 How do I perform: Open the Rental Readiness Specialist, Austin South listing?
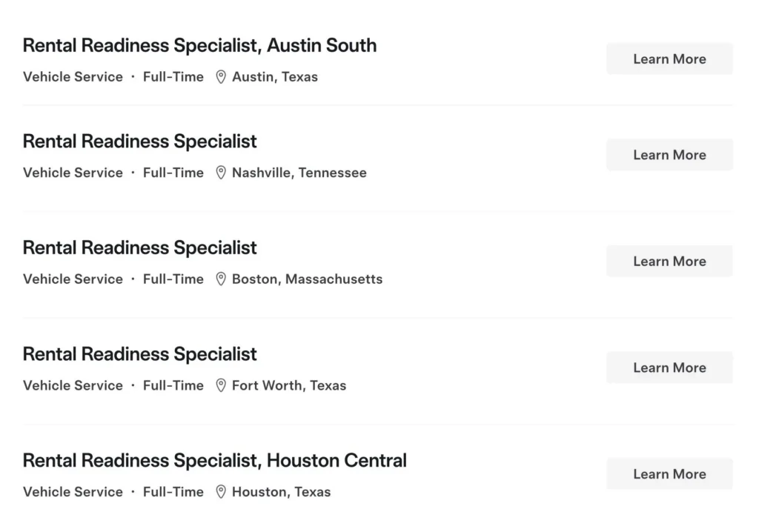coord(199,45)
